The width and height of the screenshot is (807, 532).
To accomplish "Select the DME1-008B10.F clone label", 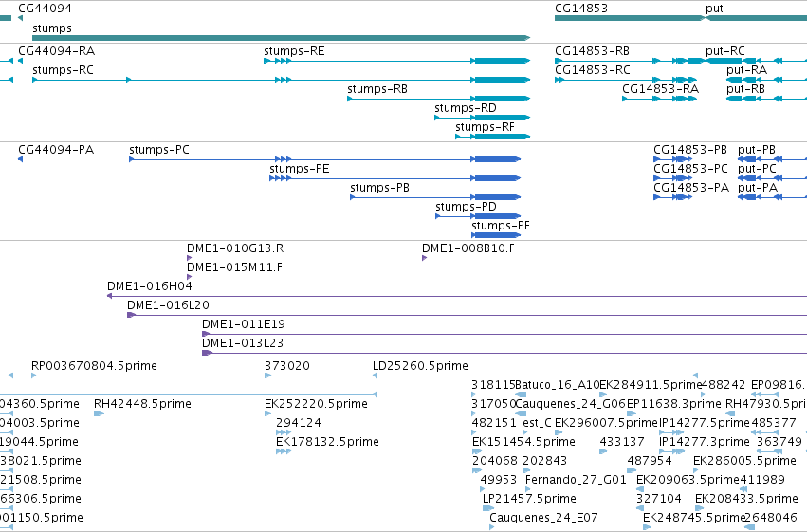I will (468, 248).
